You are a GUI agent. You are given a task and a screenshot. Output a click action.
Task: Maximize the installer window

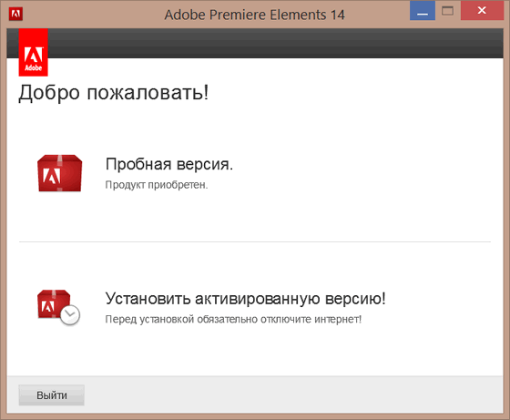(x=447, y=11)
